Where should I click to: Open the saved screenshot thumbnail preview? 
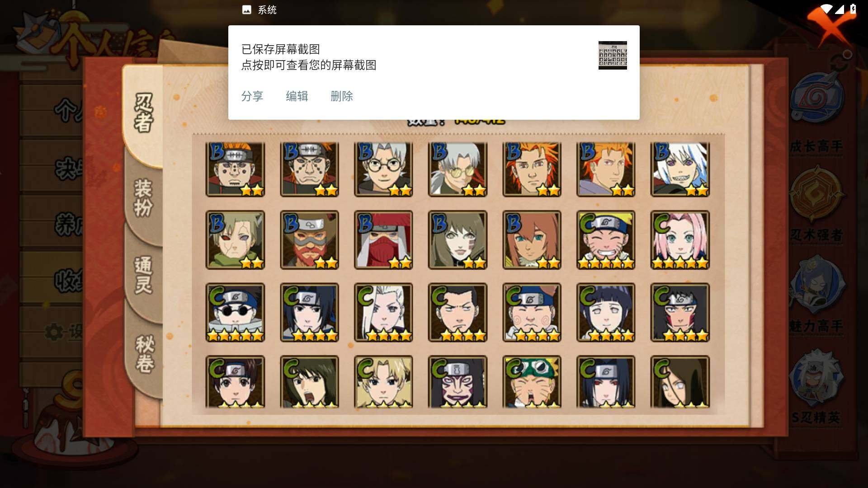tap(613, 55)
